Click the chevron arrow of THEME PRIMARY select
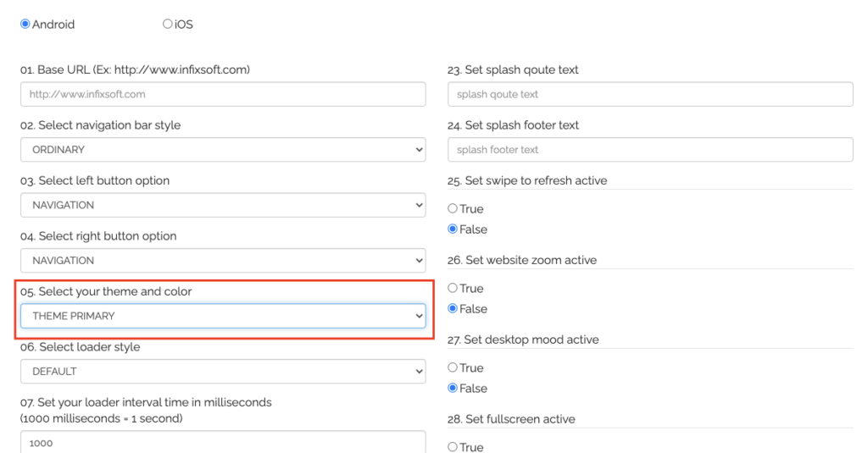The image size is (868, 453). point(419,317)
